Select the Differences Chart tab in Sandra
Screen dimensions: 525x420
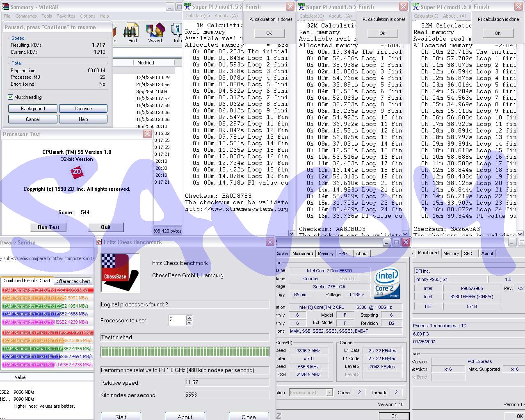73,281
